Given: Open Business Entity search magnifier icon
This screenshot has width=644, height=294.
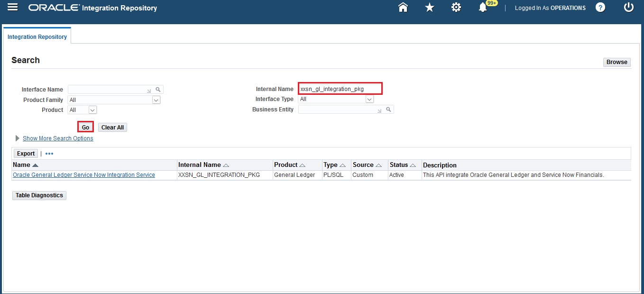Looking at the screenshot, I should 388,109.
